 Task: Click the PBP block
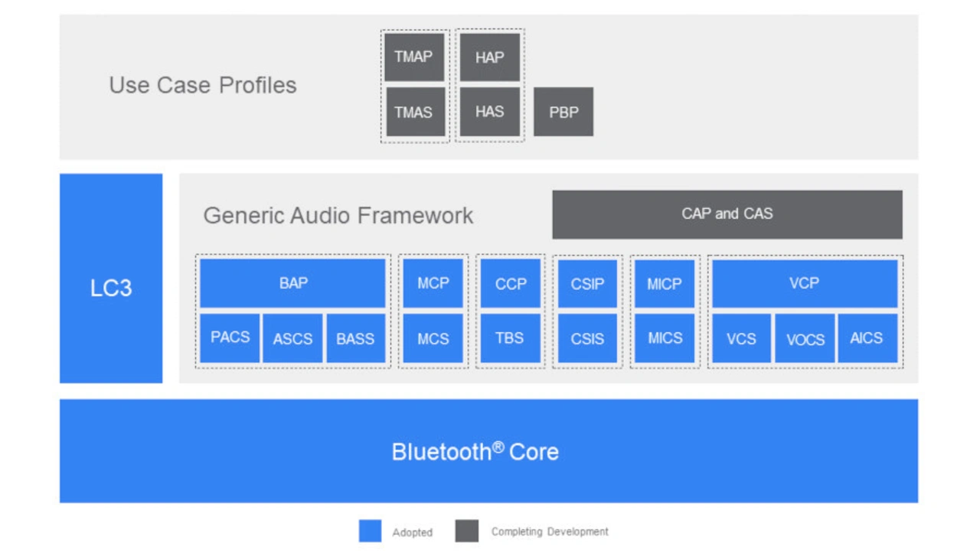(563, 112)
